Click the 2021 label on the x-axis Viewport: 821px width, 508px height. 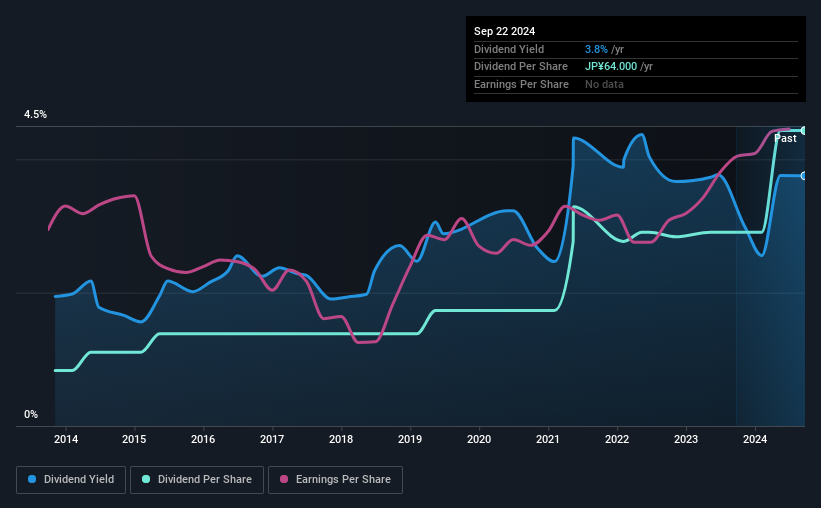(x=548, y=439)
